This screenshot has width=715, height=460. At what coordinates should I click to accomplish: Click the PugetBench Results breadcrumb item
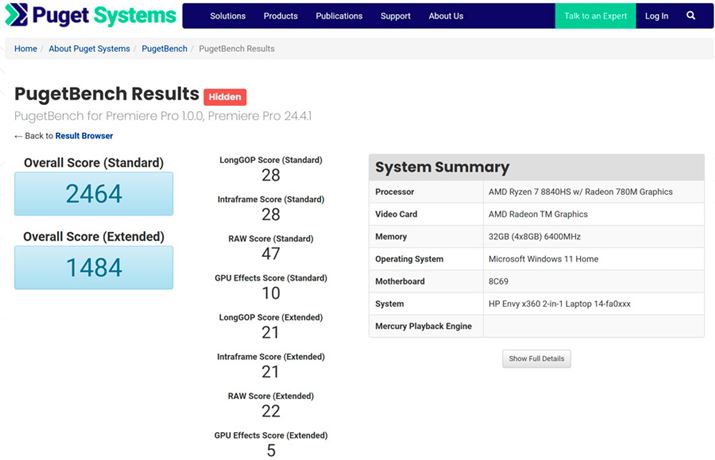(237, 49)
